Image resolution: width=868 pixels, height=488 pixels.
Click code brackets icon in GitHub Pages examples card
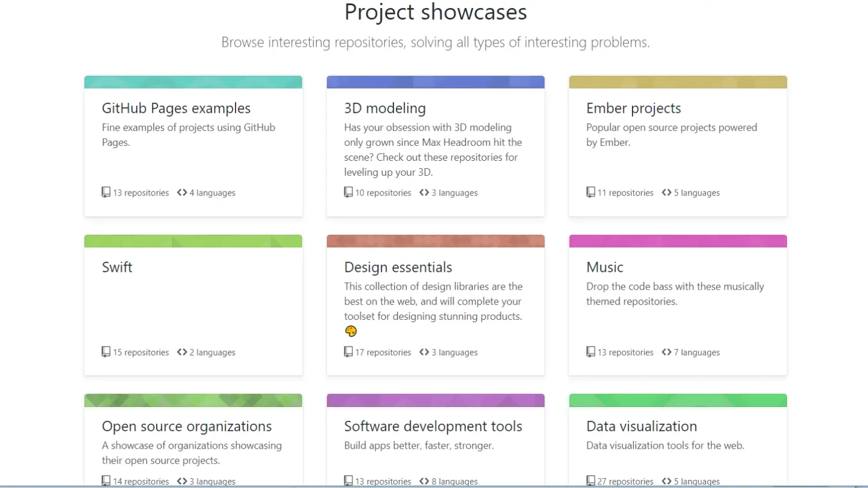pyautogui.click(x=182, y=193)
